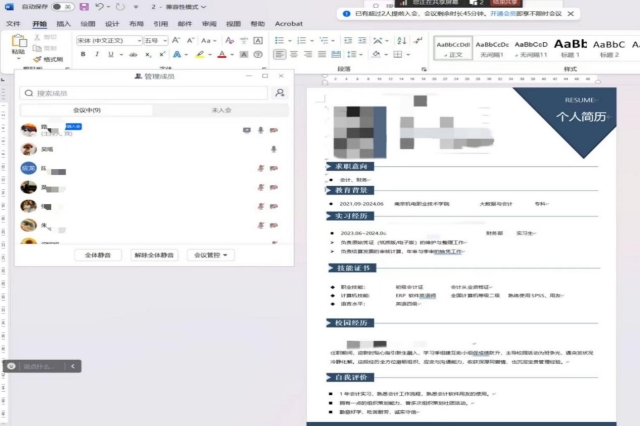Expand the 会议管控 dropdown button
The height and width of the screenshot is (426, 640).
coord(212,255)
